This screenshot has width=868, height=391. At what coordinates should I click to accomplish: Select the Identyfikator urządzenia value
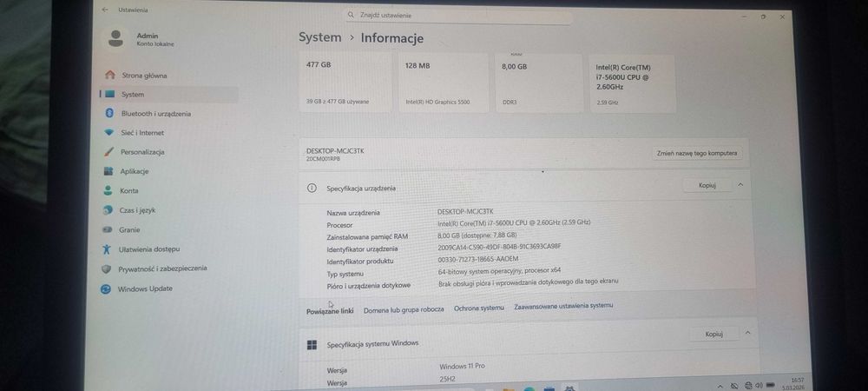tap(499, 247)
